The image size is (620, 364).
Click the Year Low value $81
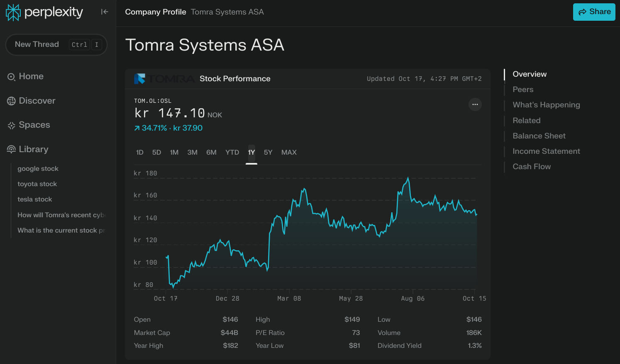pyautogui.click(x=354, y=346)
